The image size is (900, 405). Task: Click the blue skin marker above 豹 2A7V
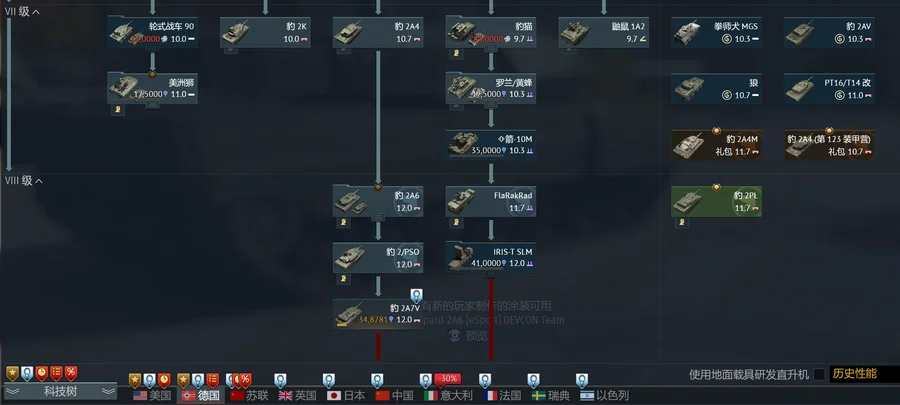tap(416, 297)
